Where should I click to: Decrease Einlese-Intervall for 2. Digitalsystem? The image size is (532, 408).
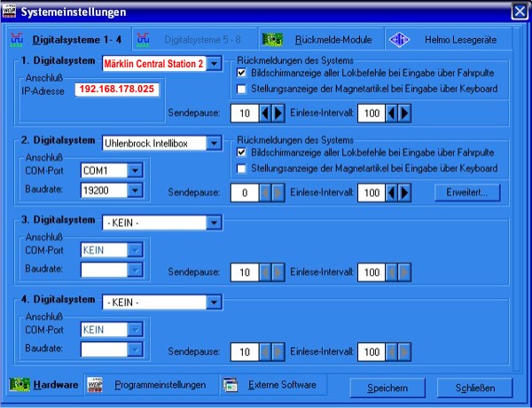pos(392,192)
